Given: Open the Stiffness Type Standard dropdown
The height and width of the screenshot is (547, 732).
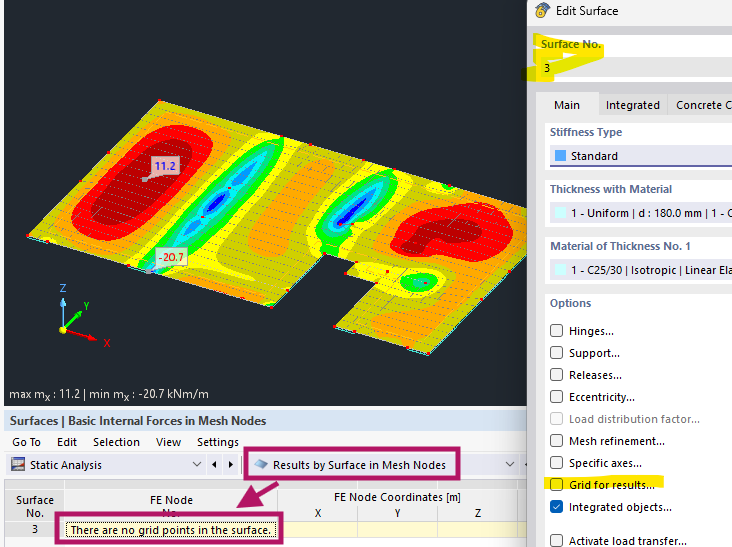Looking at the screenshot, I should (640, 156).
